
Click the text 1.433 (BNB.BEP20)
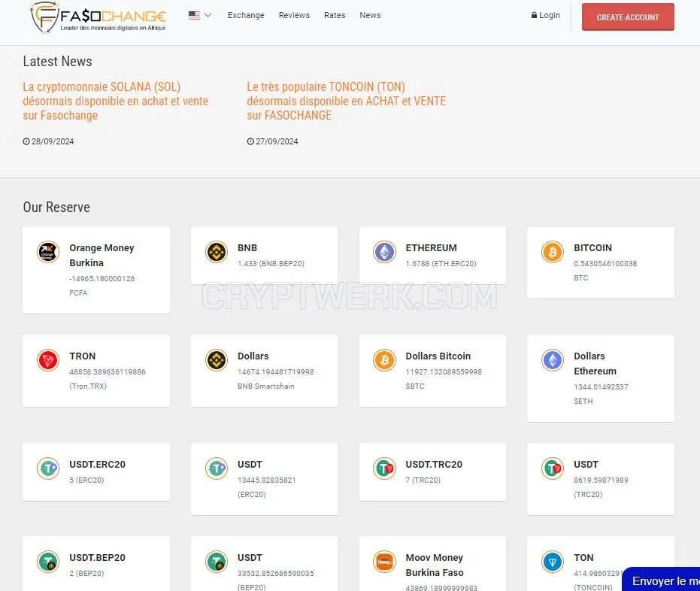tap(271, 263)
